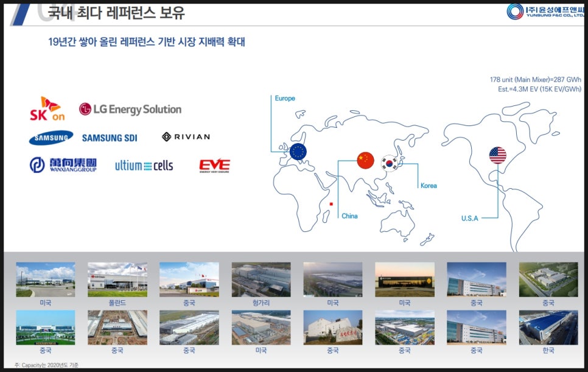
Task: Click the South Korea flag on map
Action: [390, 163]
